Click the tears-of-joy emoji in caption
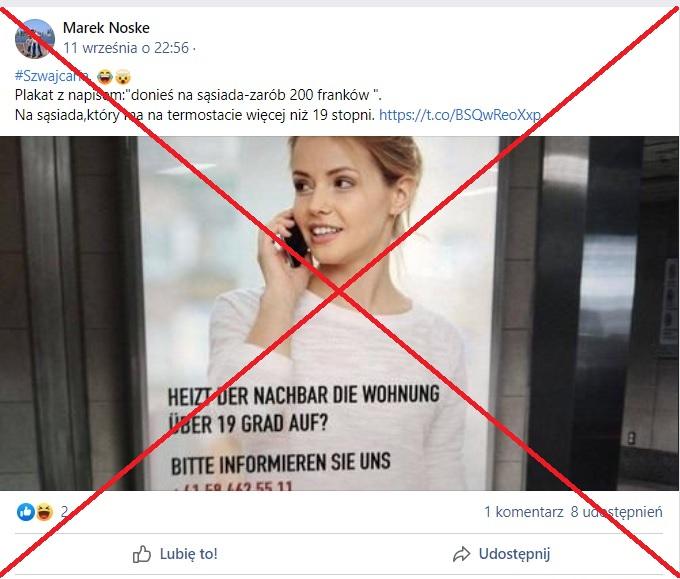This screenshot has height=579, width=680. [x=105, y=77]
